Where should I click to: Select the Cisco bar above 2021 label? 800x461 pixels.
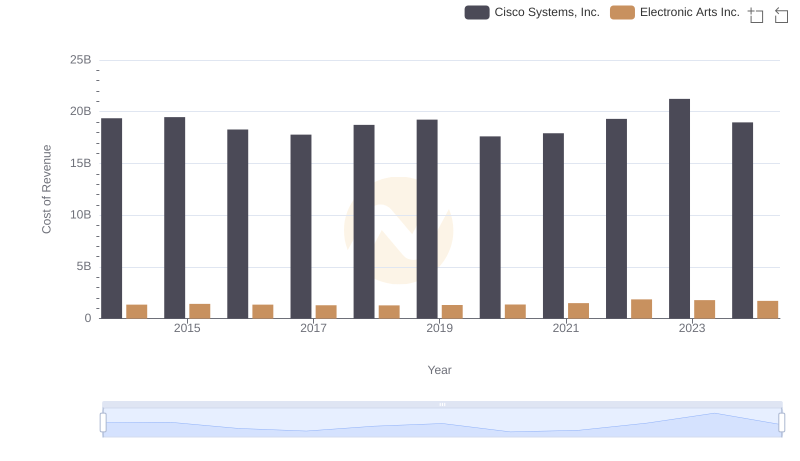click(x=553, y=226)
